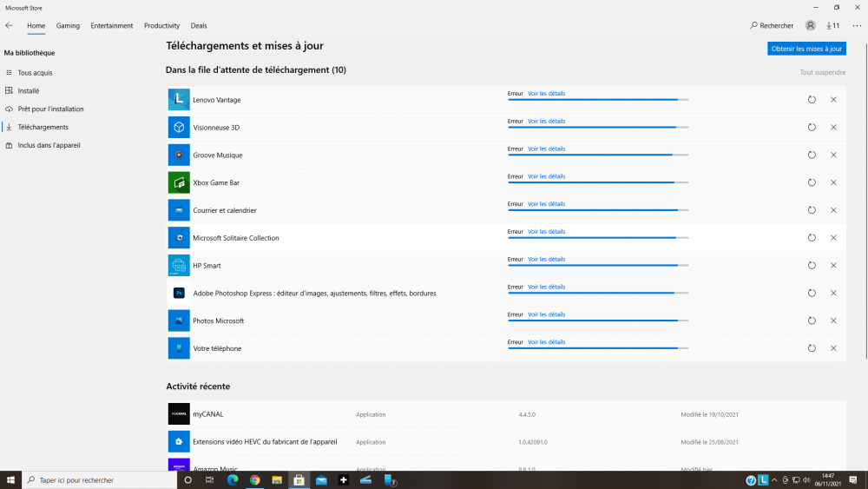
Task: View error details for Courrier et calendrier
Action: (x=546, y=204)
